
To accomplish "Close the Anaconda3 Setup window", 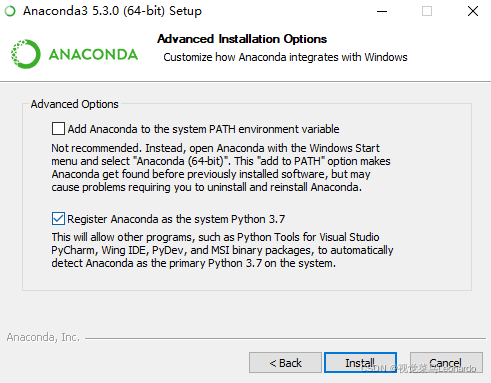I will [473, 11].
